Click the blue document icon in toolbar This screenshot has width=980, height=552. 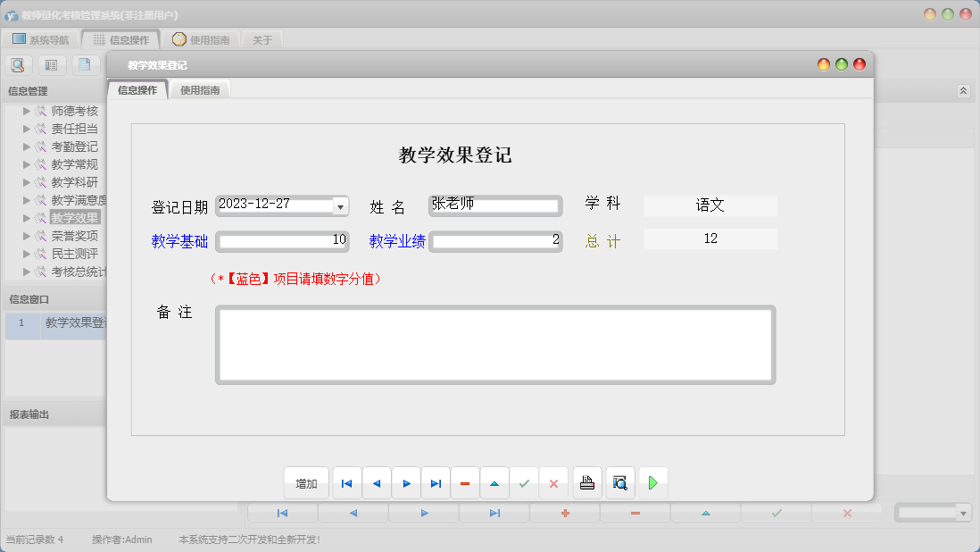85,64
